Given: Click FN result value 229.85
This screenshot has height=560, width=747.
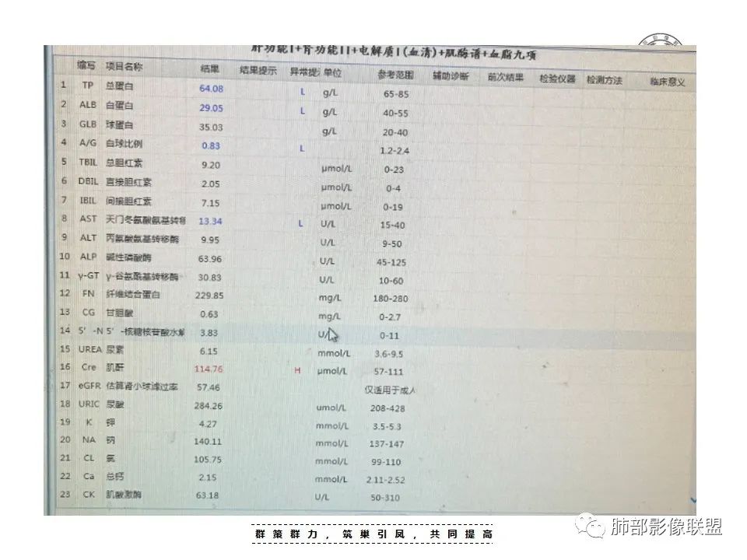Looking at the screenshot, I should pyautogui.click(x=209, y=296).
